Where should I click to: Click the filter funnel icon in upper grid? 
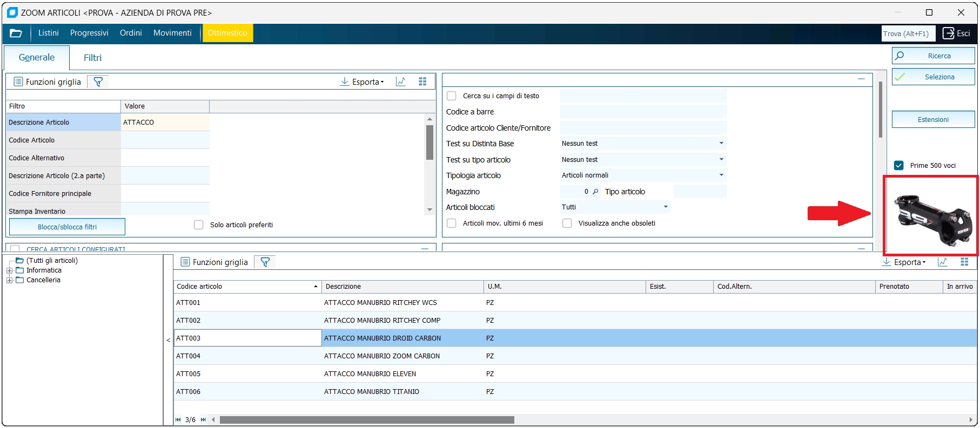(98, 82)
